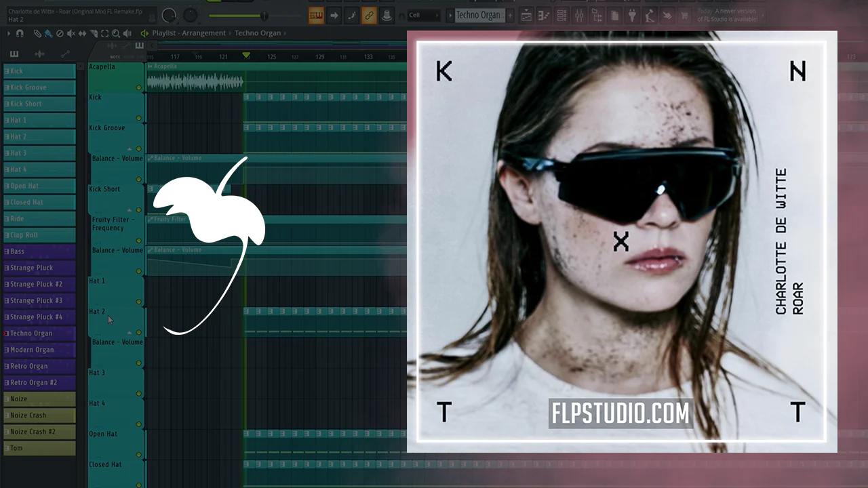Mute the Open Hat track green dot
The height and width of the screenshot is (488, 868).
tap(139, 455)
